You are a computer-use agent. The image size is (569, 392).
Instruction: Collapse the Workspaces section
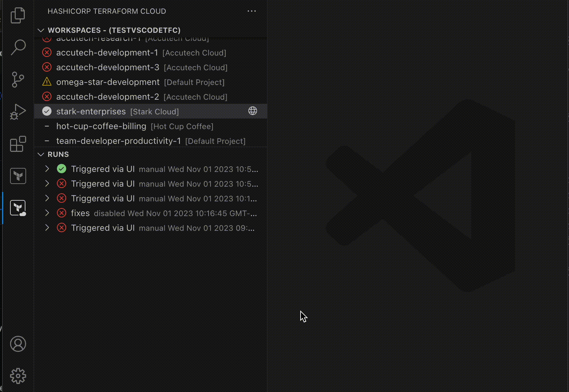(41, 30)
